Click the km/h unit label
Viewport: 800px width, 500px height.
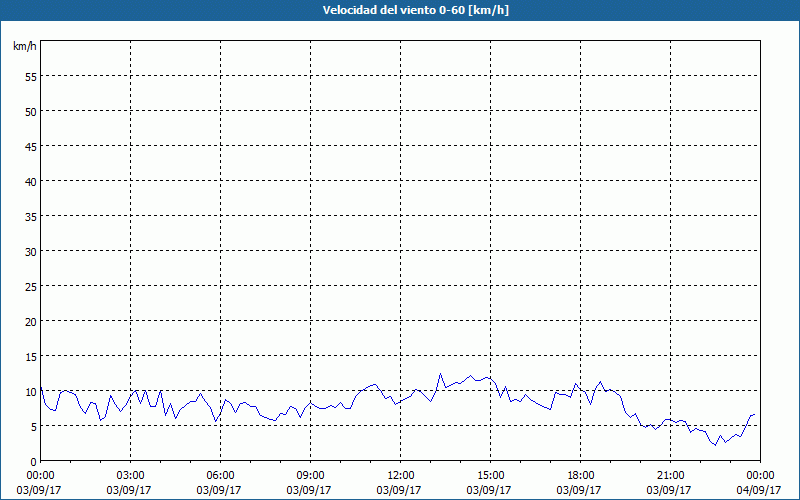click(24, 46)
